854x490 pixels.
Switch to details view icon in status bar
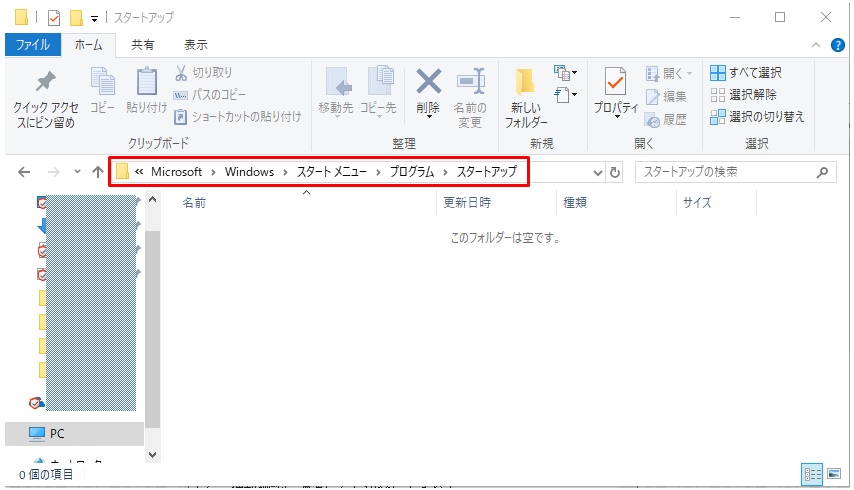click(812, 474)
